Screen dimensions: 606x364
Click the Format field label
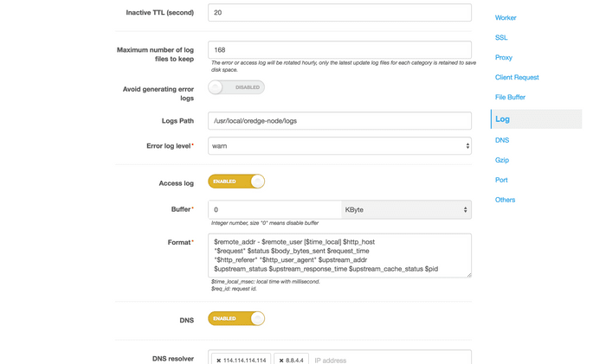(x=179, y=242)
